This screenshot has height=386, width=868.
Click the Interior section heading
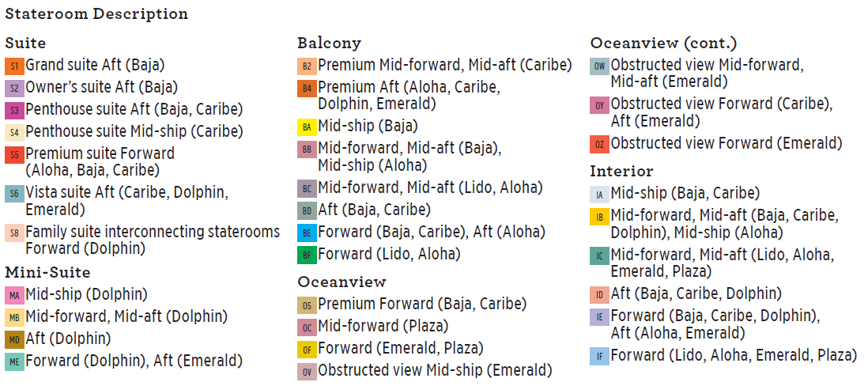tap(621, 171)
